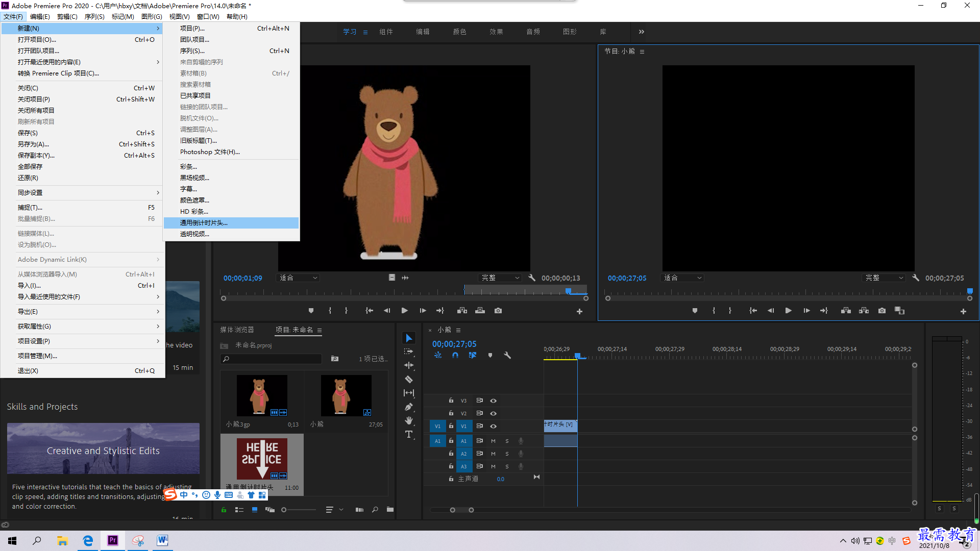This screenshot has height=551, width=980.
Task: Click program monitor playhead marker
Action: 970,291
